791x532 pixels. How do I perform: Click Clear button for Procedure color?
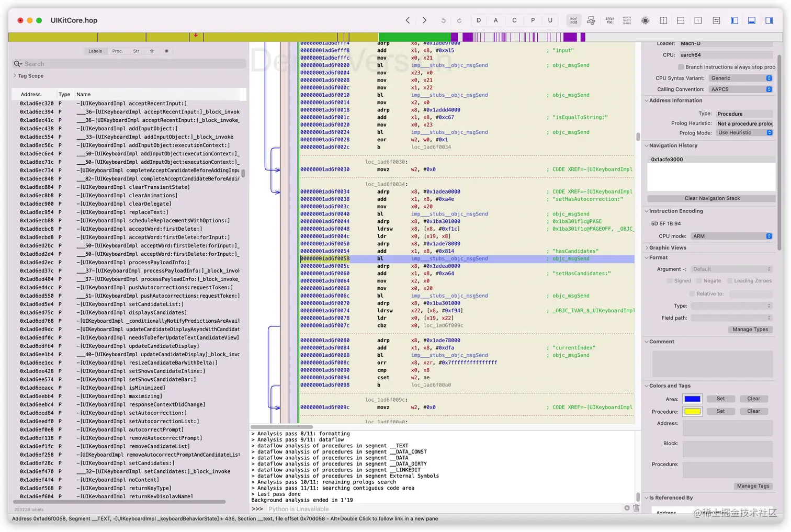(753, 411)
